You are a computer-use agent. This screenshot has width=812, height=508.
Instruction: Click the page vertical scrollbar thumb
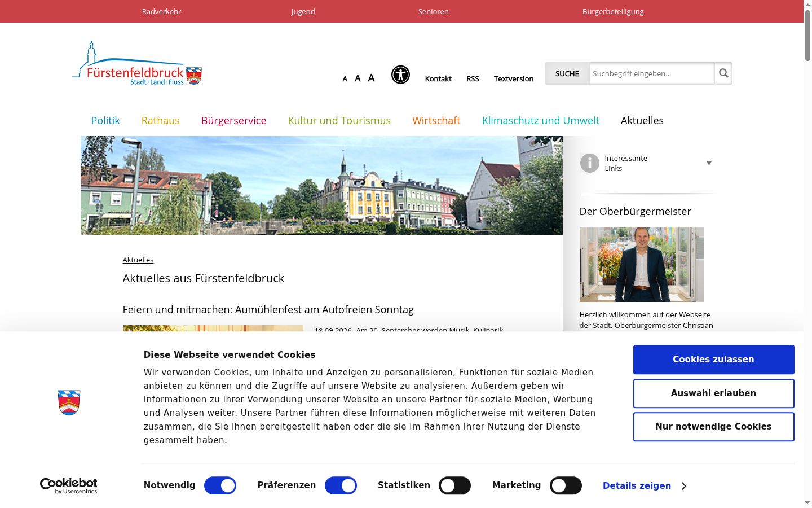[807, 36]
